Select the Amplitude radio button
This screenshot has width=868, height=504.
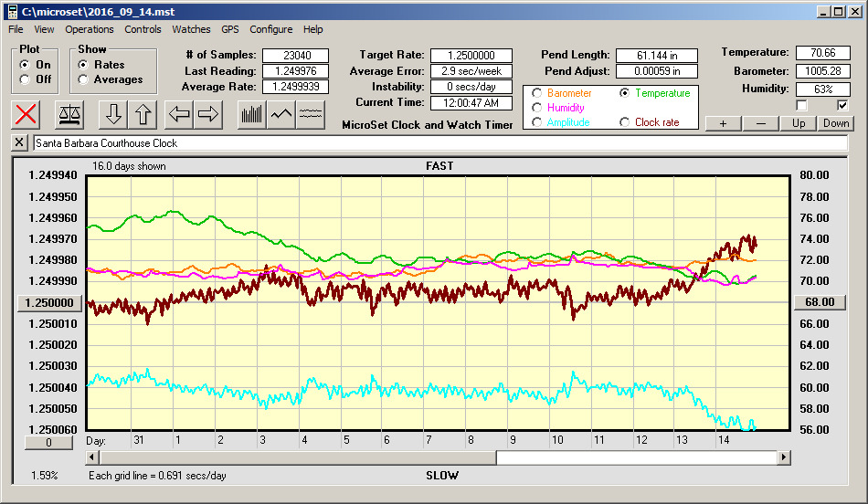(536, 122)
